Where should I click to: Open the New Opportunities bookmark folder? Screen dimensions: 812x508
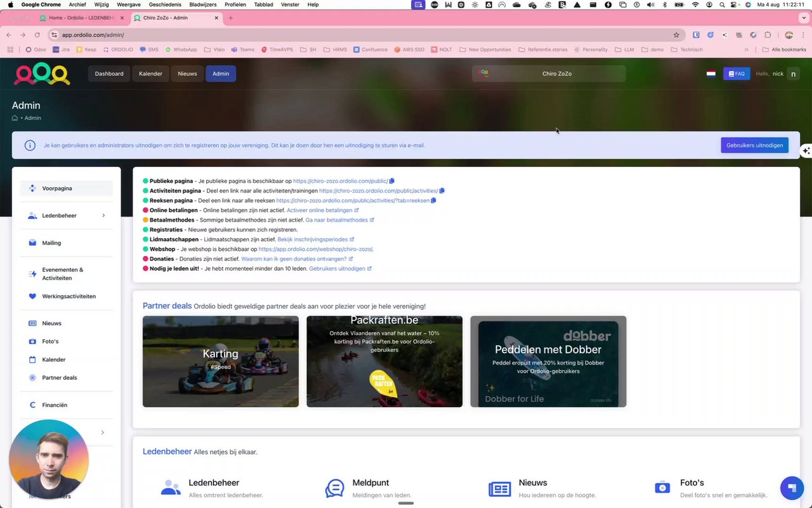click(x=485, y=50)
